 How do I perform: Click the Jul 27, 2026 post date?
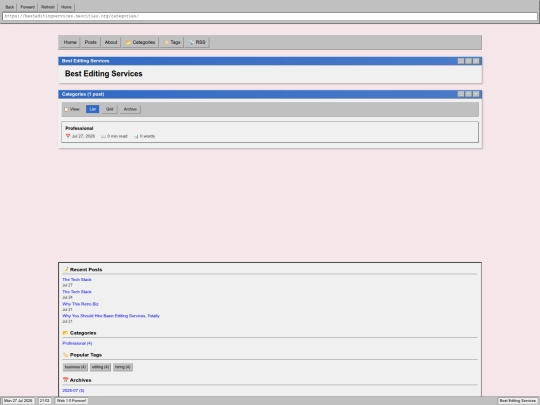[x=83, y=136]
